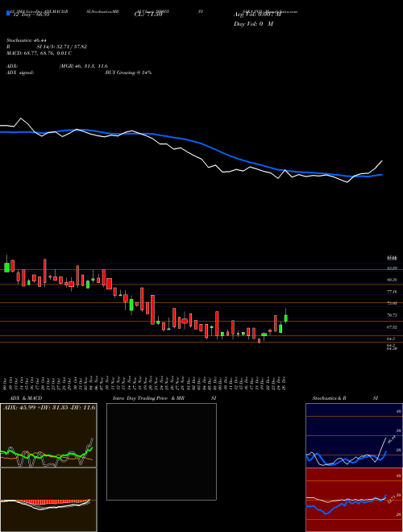The image size is (403, 532).
Task: Click the ADX '(MGR) 46, 31.3, 11.6' values
Action: (x=84, y=66)
